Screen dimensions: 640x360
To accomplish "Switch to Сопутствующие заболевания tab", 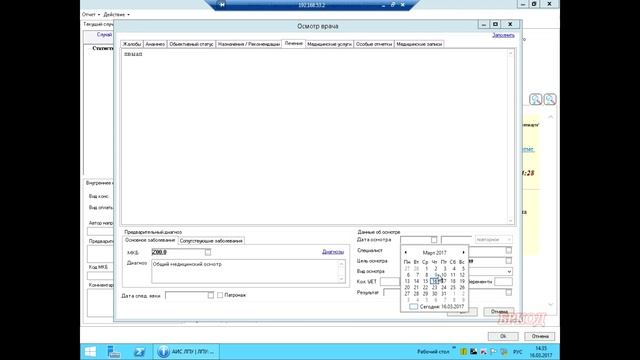I will (x=211, y=241).
